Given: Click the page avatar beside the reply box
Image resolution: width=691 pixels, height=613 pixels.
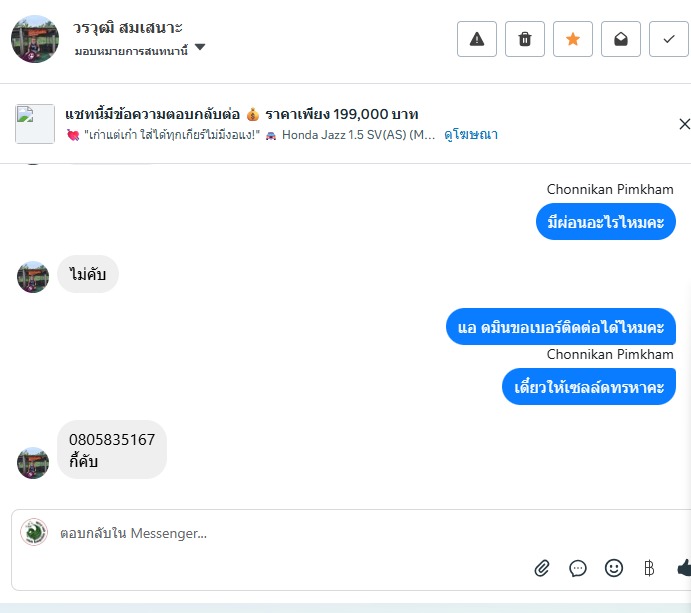Looking at the screenshot, I should pyautogui.click(x=34, y=532).
